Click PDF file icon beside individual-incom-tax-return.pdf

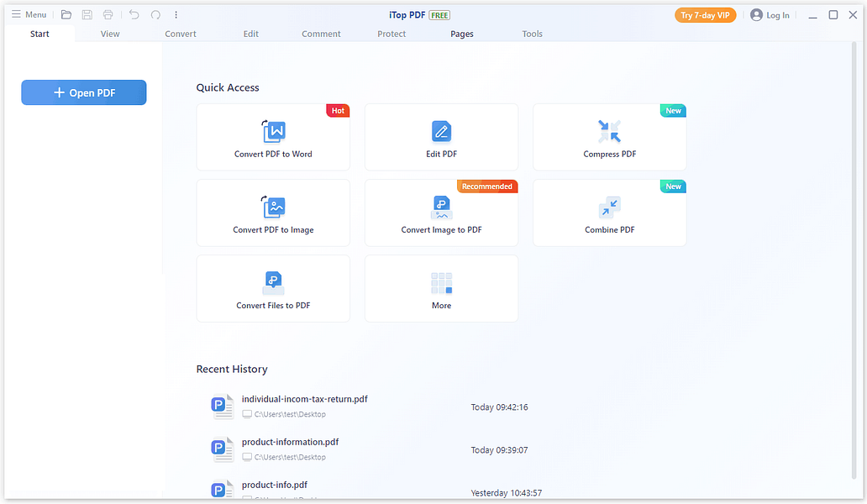tap(223, 407)
